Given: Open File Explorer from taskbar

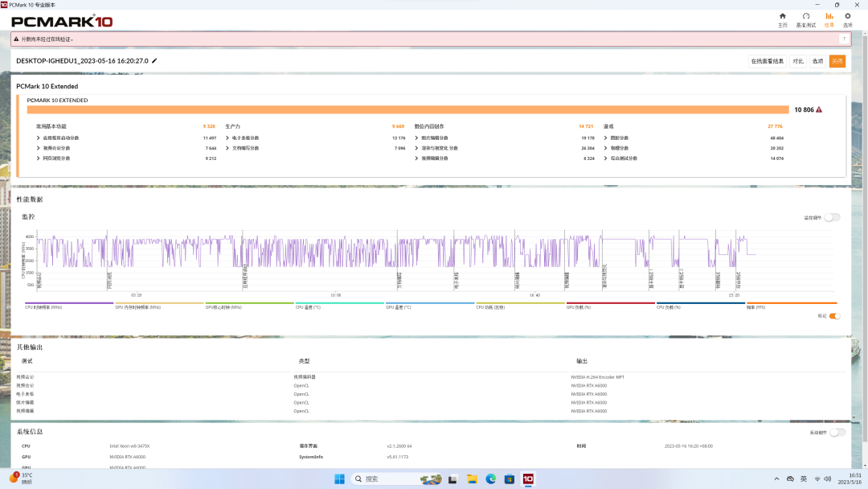Looking at the screenshot, I should (472, 479).
